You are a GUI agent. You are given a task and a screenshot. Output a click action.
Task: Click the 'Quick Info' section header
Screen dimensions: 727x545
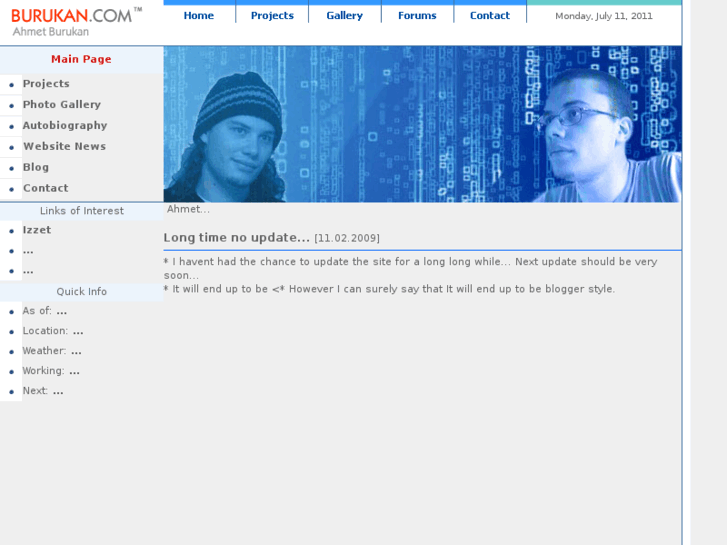click(82, 291)
